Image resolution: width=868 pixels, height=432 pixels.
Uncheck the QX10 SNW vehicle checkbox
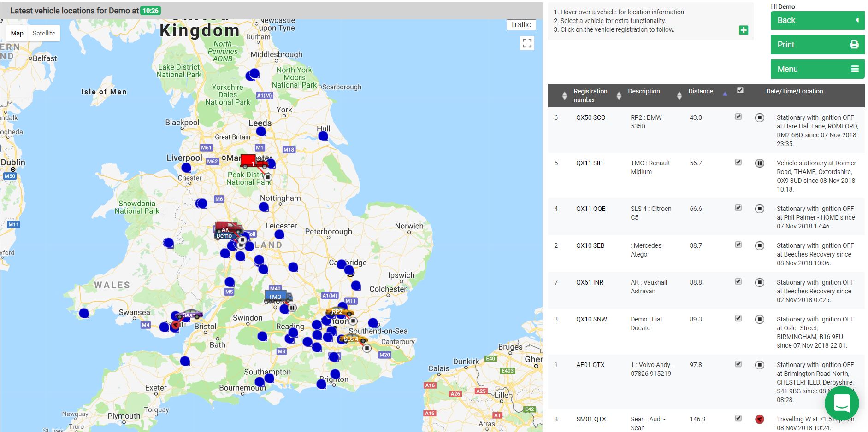pos(738,319)
